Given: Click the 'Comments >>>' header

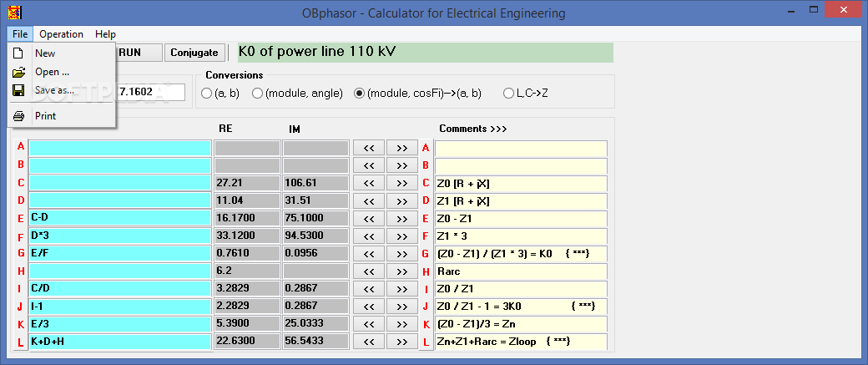Looking at the screenshot, I should [x=473, y=129].
